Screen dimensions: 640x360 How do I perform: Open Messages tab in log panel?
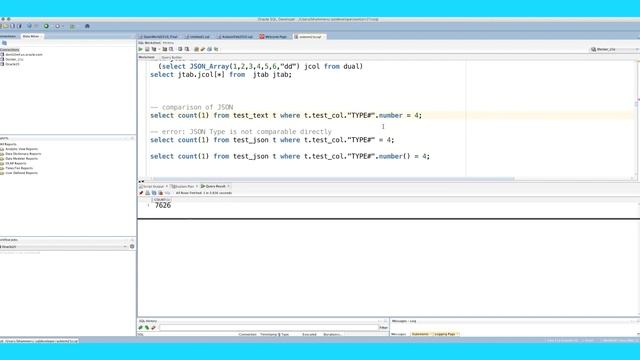pyautogui.click(x=399, y=334)
